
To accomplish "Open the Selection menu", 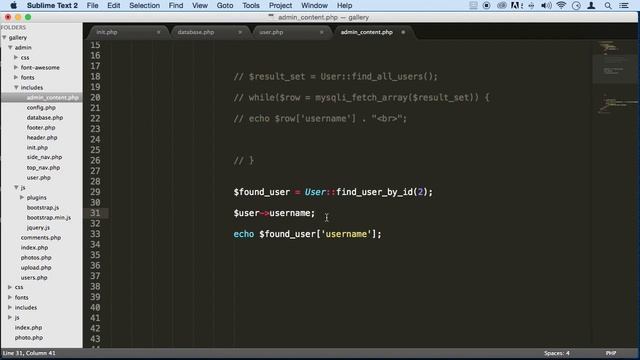I will [144, 5].
